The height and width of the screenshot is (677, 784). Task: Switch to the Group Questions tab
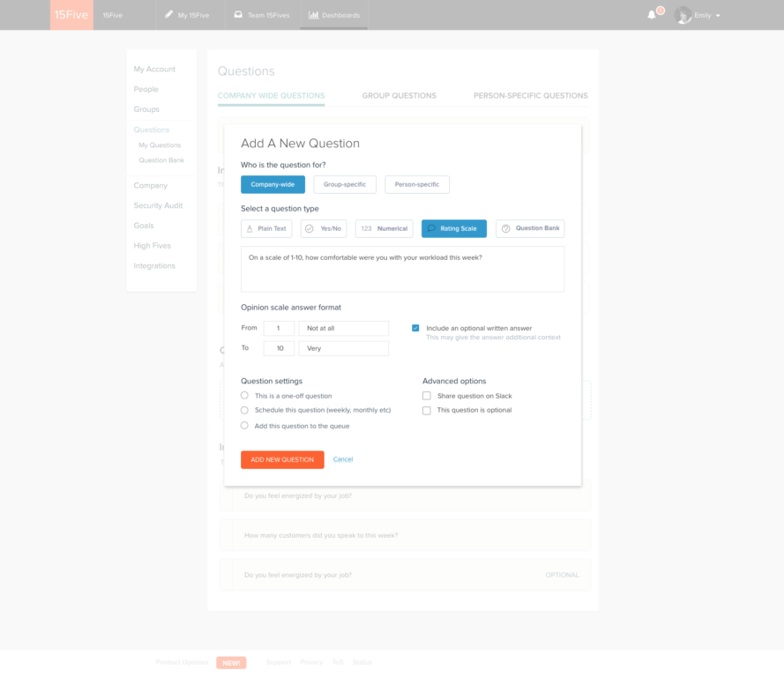point(399,95)
